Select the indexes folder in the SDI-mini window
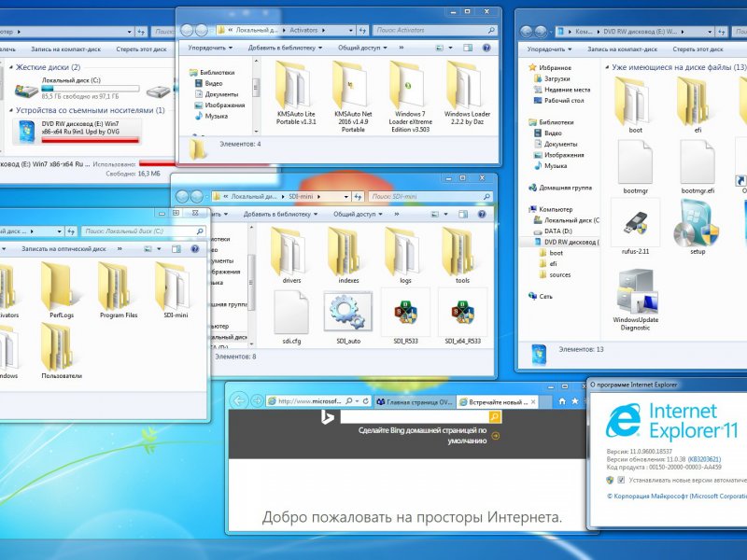Image resolution: width=747 pixels, height=560 pixels. [x=348, y=256]
